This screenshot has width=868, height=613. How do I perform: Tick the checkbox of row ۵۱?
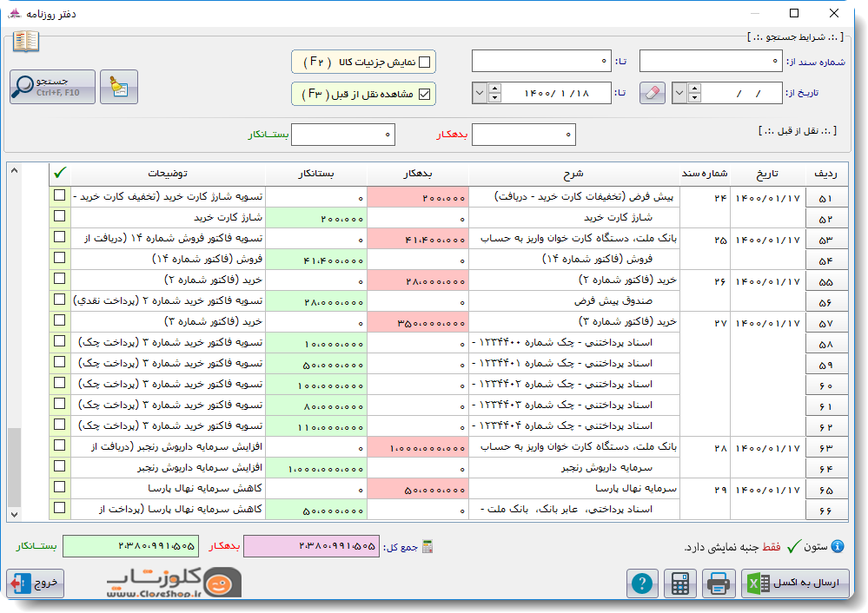tap(60, 195)
